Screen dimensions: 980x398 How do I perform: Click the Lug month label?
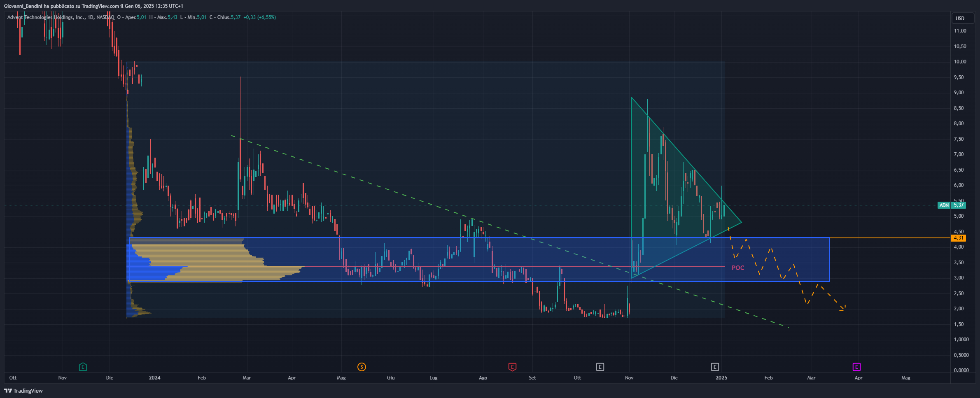click(x=434, y=378)
